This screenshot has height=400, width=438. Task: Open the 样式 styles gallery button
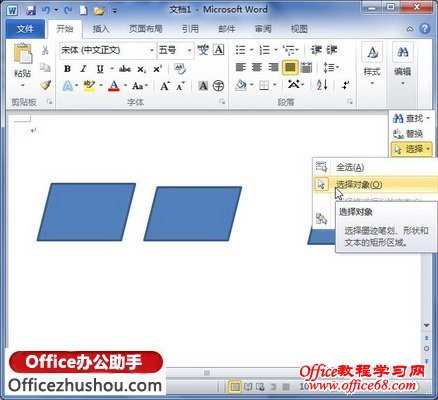click(372, 65)
